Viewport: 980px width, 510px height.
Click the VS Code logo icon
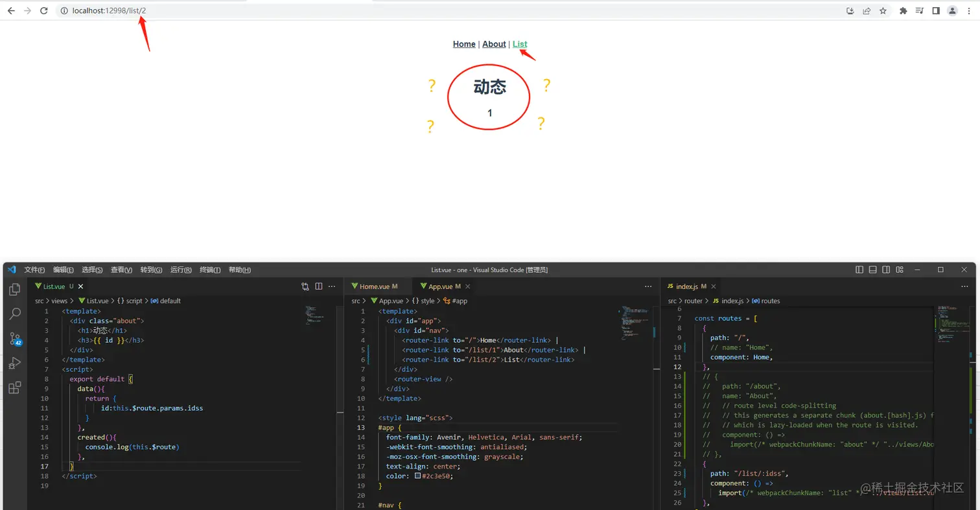pos(12,270)
